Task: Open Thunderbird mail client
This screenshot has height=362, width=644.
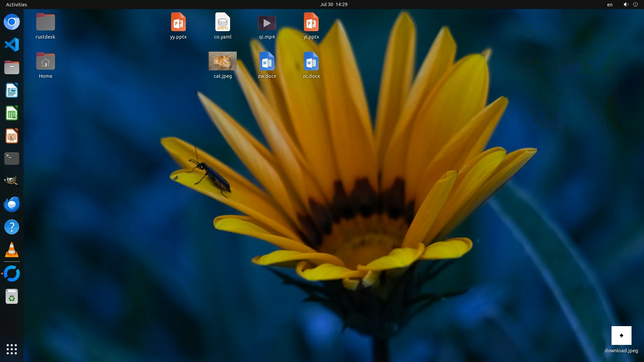Action: click(x=12, y=204)
